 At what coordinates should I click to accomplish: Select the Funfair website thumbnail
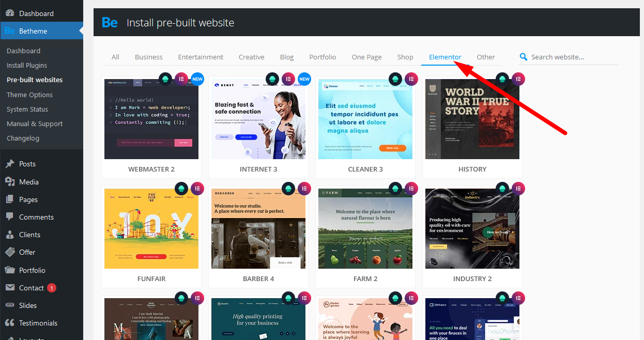click(x=151, y=228)
